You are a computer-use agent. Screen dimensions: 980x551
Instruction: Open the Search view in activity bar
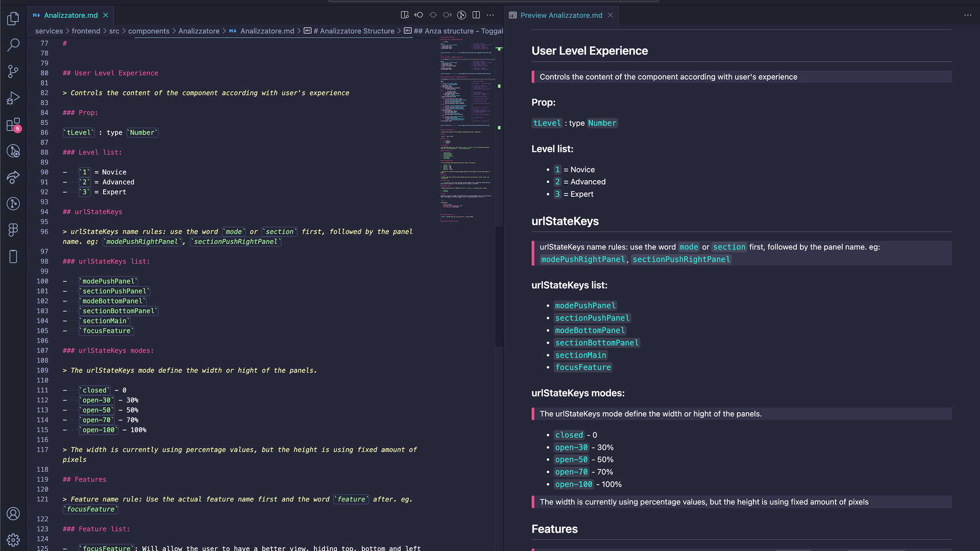coord(13,45)
